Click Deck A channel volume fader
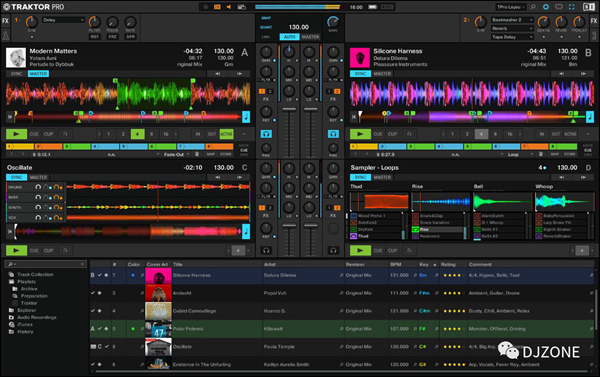Viewport: 600px width, 377px height. (x=289, y=109)
